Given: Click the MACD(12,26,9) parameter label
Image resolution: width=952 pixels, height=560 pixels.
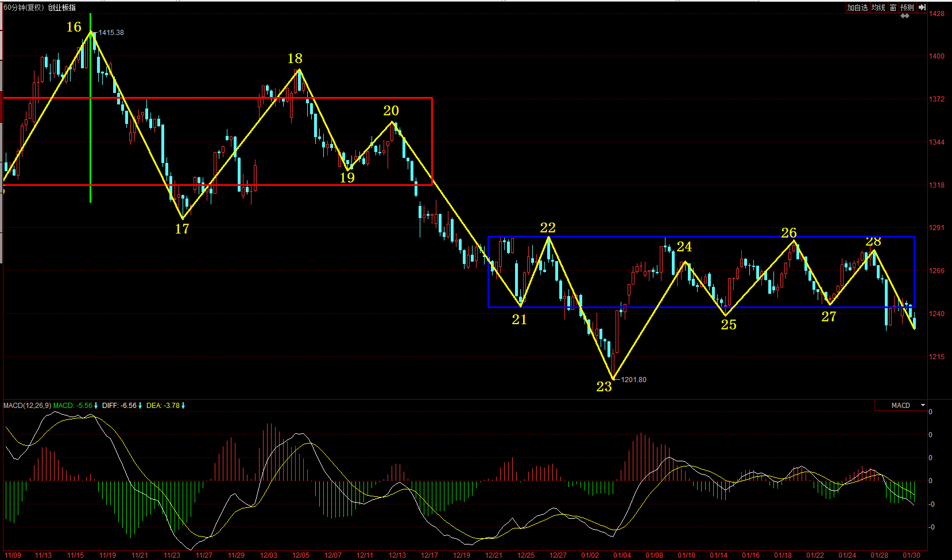Looking at the screenshot, I should tap(27, 406).
